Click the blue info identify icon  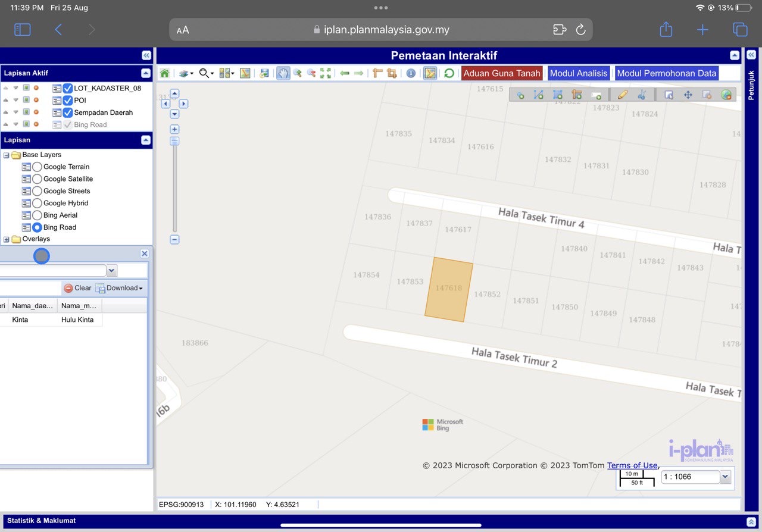[x=411, y=73]
